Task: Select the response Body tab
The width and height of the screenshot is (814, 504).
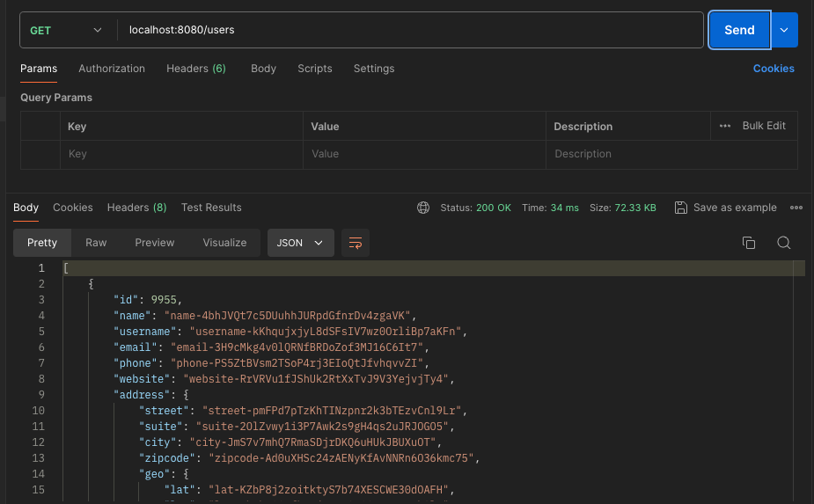Action: pyautogui.click(x=26, y=208)
